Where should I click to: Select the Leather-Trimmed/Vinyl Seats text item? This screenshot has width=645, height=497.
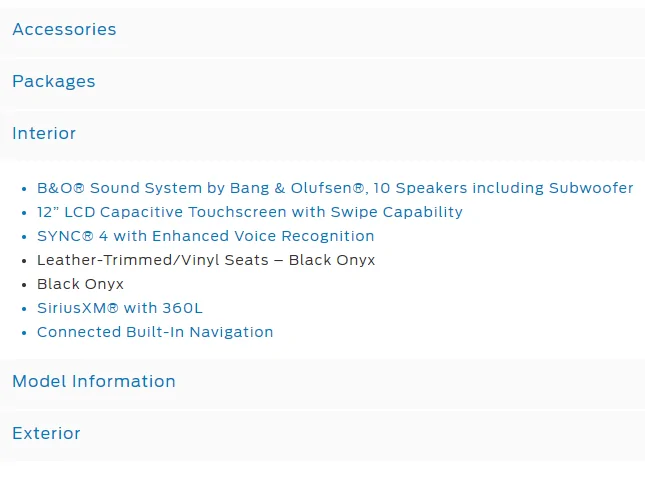(206, 260)
